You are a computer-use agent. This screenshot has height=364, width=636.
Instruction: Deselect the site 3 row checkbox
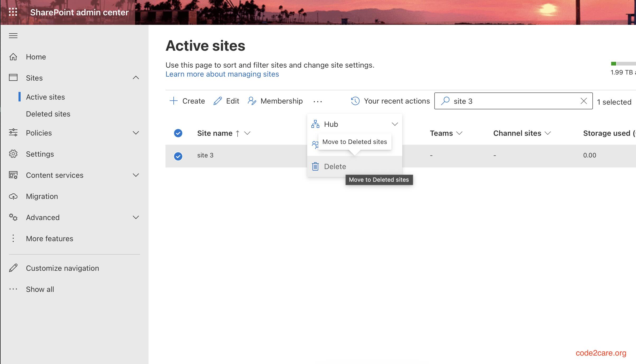pos(178,156)
